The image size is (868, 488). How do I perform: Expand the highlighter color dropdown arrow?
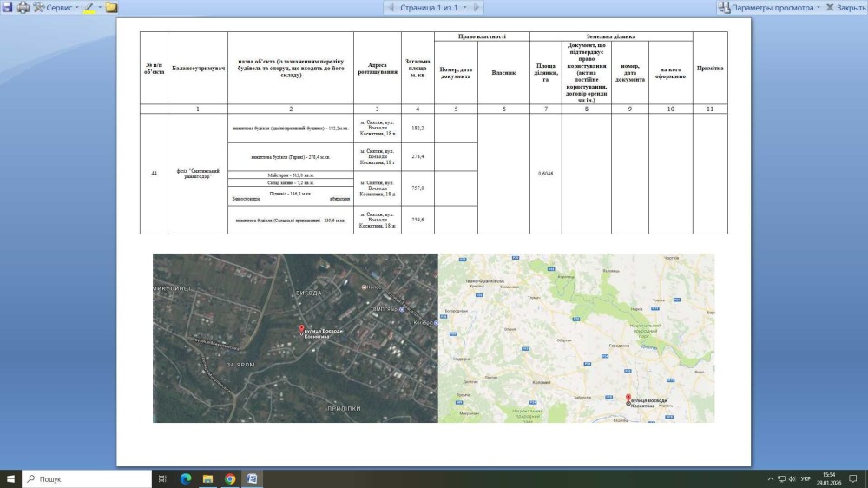point(100,7)
